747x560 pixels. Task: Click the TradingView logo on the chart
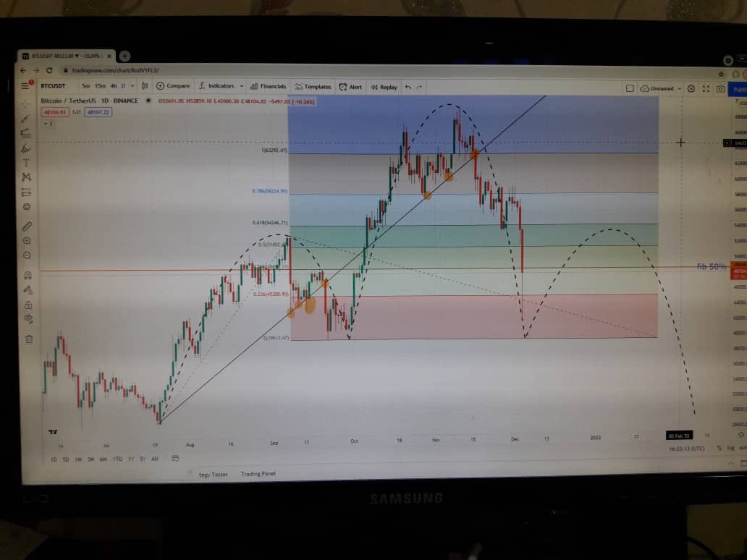pyautogui.click(x=53, y=432)
